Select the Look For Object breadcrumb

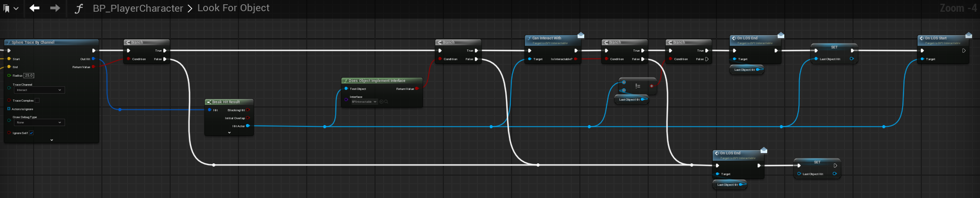233,8
